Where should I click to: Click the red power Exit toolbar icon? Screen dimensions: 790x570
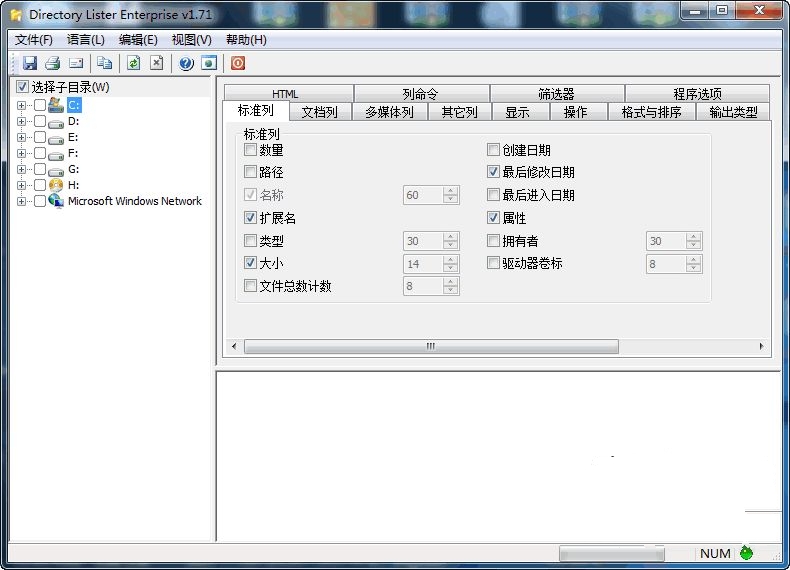(238, 63)
